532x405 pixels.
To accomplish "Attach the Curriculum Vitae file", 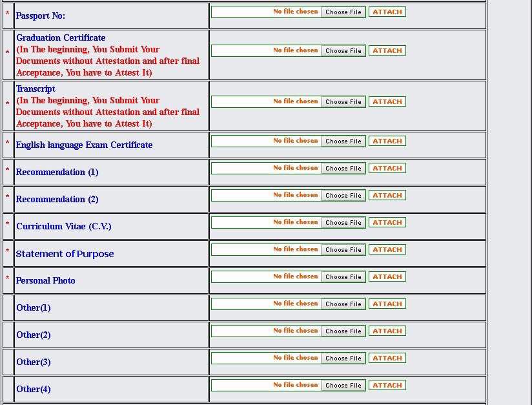I will [x=387, y=222].
